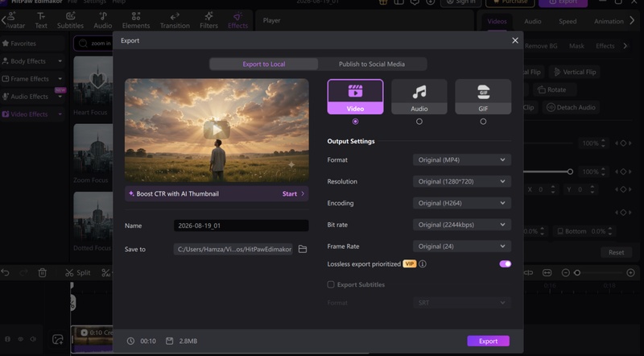The image size is (644, 356).
Task: Switch to Videos properties tab
Action: pos(497,22)
